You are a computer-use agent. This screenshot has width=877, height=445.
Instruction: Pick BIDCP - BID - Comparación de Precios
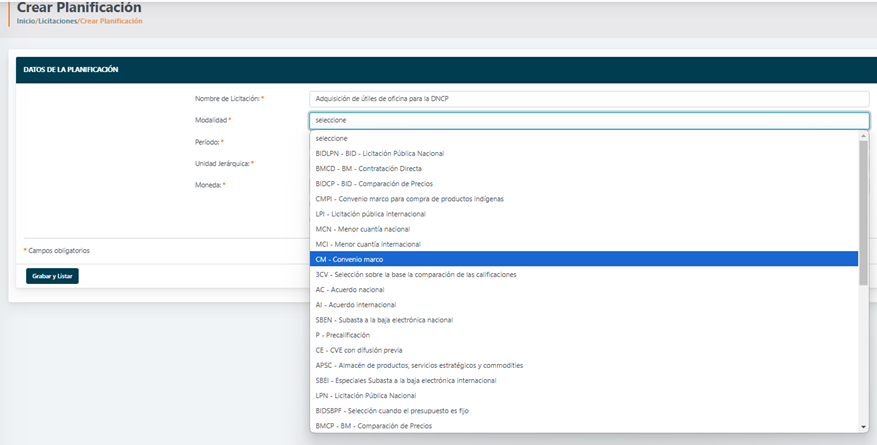pyautogui.click(x=373, y=183)
